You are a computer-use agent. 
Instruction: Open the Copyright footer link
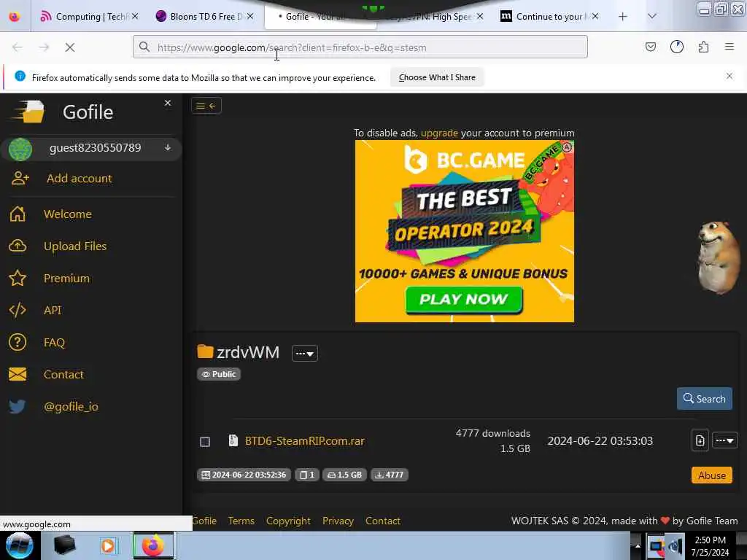[288, 521]
